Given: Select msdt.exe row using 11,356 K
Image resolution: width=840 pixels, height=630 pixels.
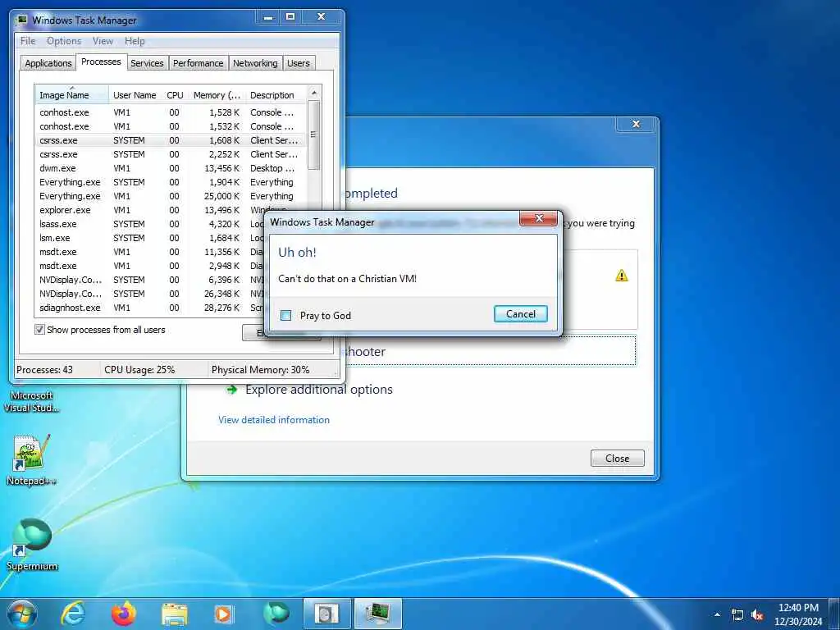Looking at the screenshot, I should (150, 252).
